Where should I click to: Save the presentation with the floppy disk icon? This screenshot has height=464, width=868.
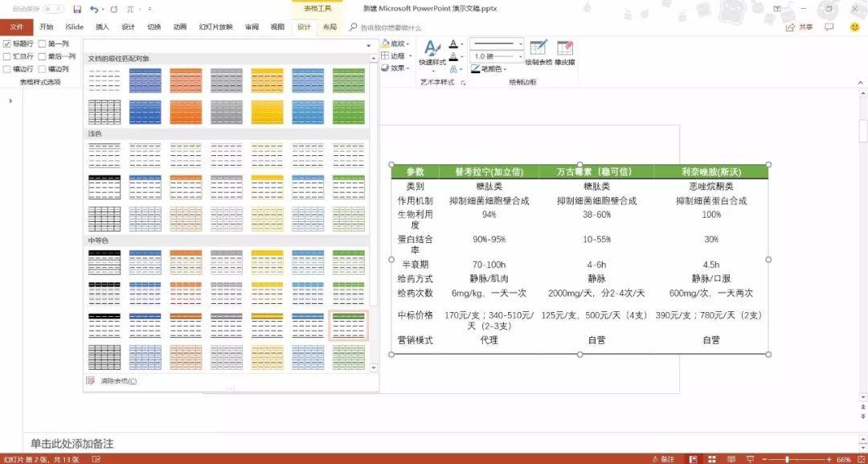click(77, 10)
